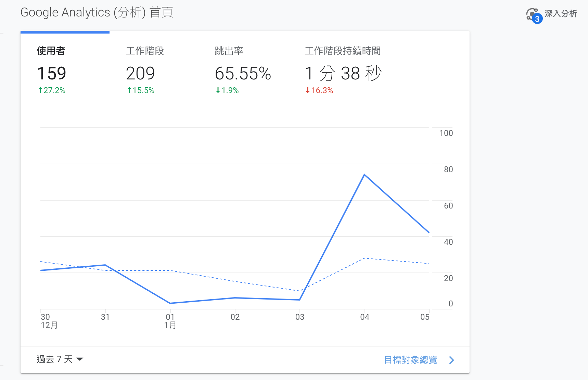Click the 209 sessions value
Screen dimensions: 588x380
tap(140, 73)
